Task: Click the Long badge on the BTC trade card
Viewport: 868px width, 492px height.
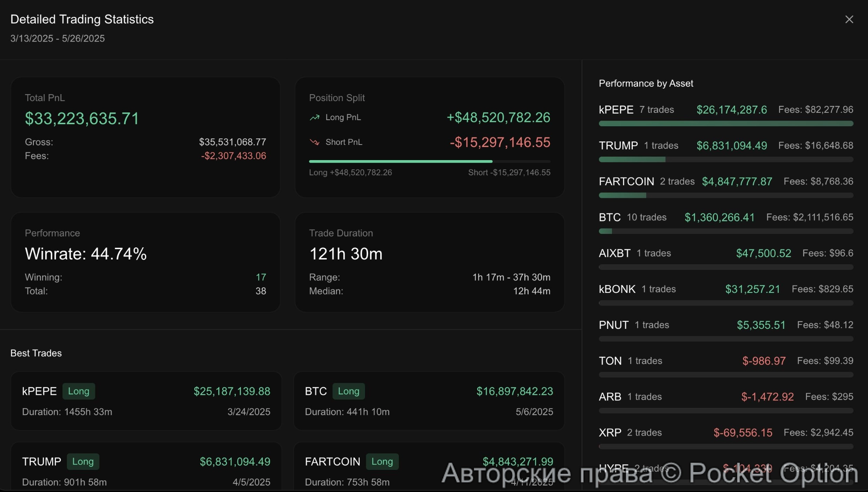Action: 348,391
